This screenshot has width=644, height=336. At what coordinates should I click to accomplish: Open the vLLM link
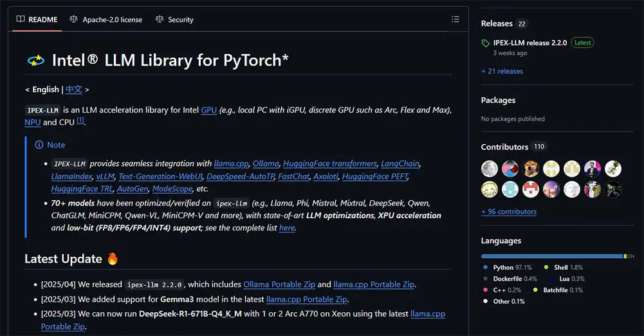[106, 176]
